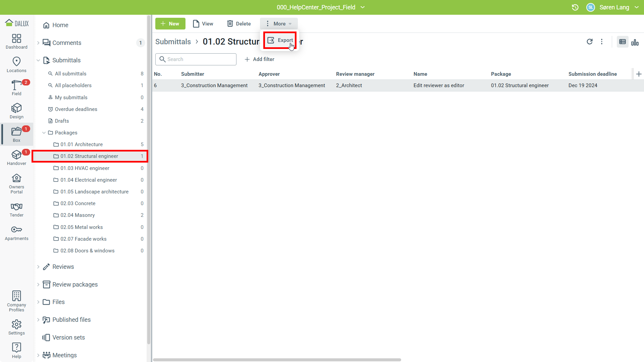Switch to the chart view icon
644x362 pixels.
(635, 42)
